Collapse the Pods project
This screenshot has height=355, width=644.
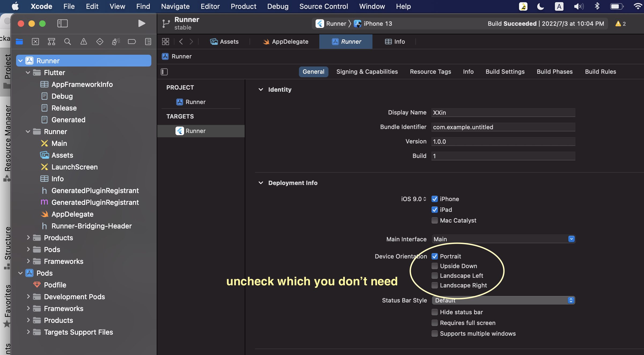20,273
